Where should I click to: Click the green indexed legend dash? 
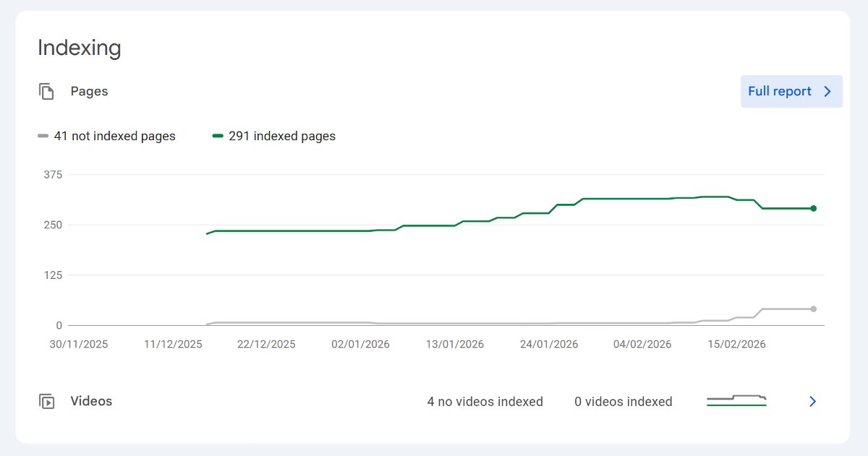218,136
